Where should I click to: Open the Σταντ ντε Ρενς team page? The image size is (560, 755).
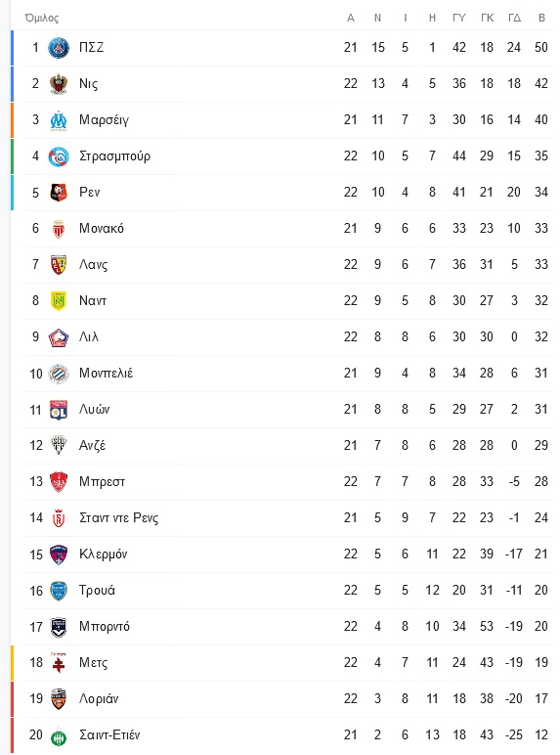point(119,518)
